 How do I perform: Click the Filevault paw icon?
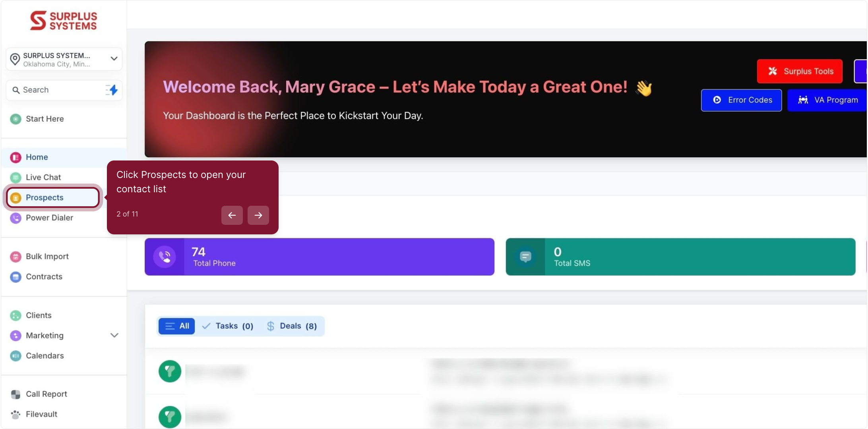pyautogui.click(x=15, y=414)
